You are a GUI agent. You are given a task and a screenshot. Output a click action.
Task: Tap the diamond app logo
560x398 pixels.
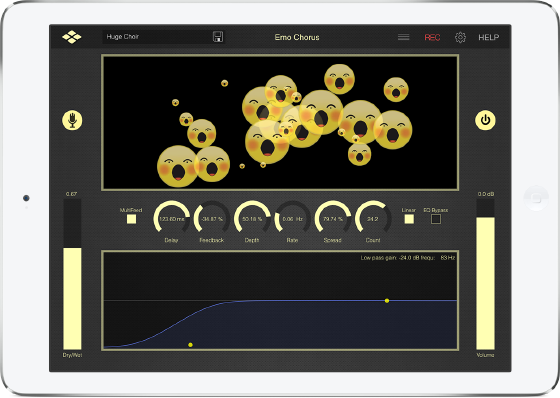click(x=72, y=37)
